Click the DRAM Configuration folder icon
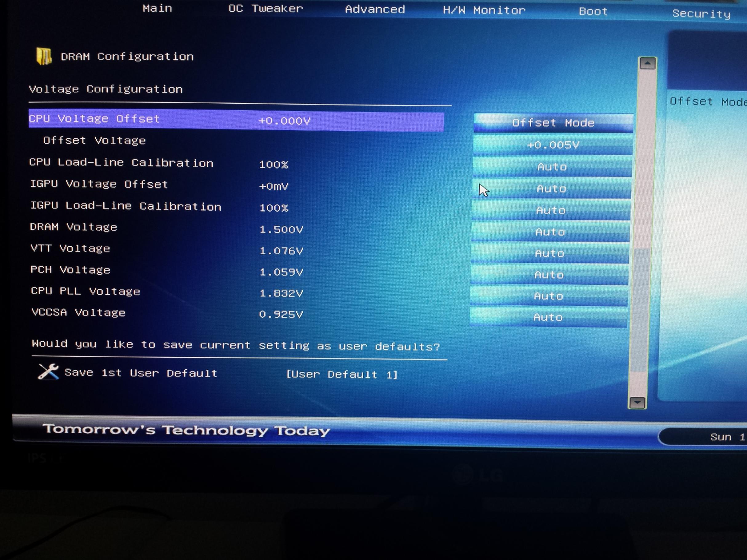The width and height of the screenshot is (747, 560). [44, 56]
